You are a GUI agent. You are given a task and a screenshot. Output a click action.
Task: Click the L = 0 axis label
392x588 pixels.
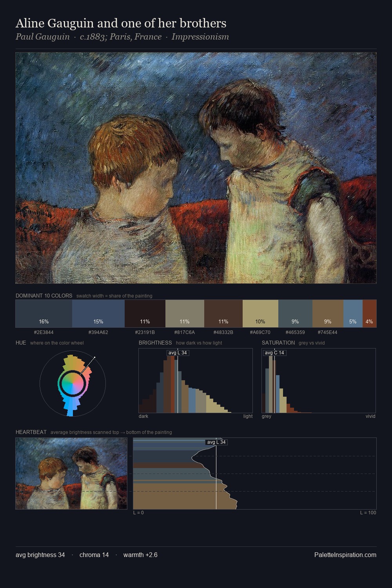coord(138,513)
